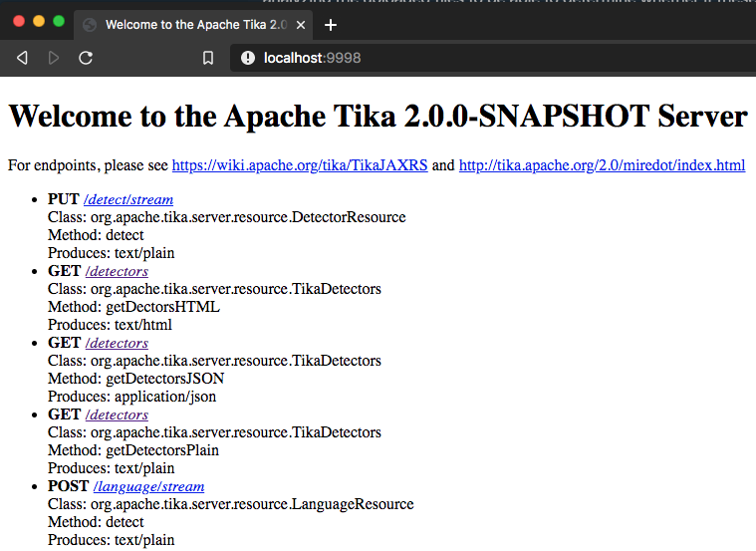Click the LanguageResource class text
The image size is (756, 551).
(230, 504)
